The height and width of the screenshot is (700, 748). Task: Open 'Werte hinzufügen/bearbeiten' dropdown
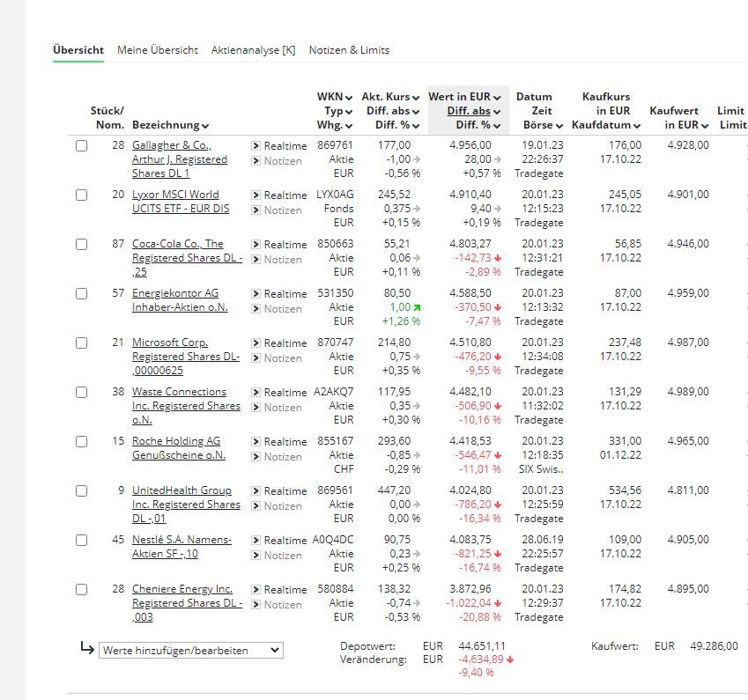(x=190, y=651)
